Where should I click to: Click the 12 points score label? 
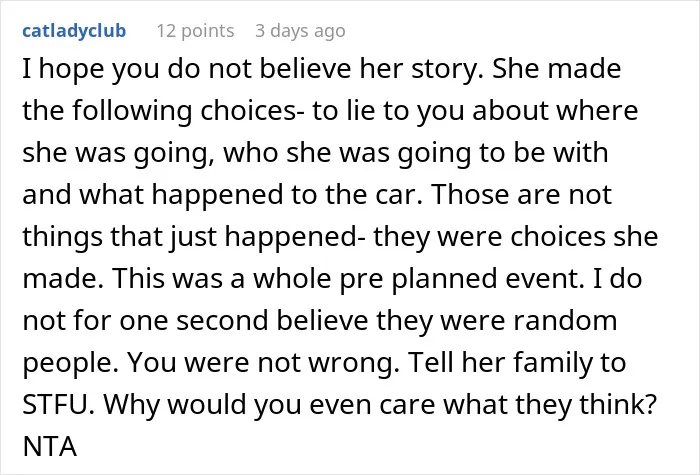(x=195, y=31)
